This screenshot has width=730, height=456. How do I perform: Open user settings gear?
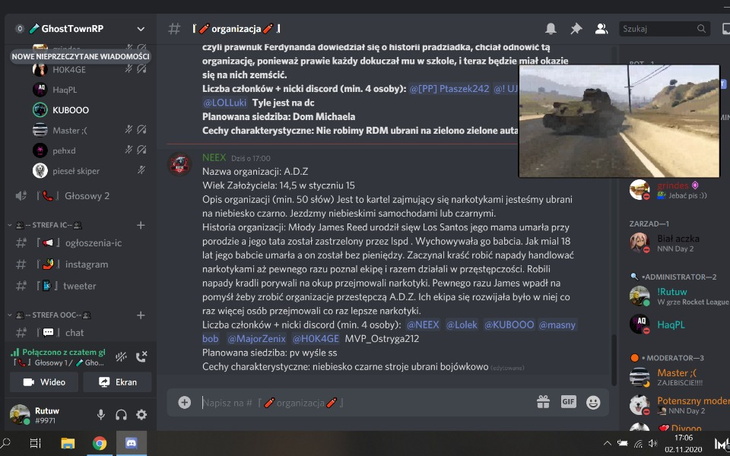pyautogui.click(x=141, y=414)
